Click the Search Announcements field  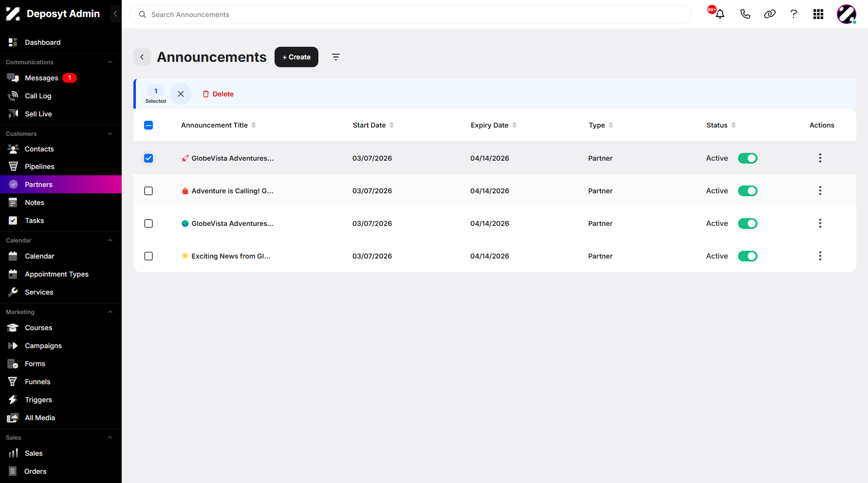click(x=410, y=15)
